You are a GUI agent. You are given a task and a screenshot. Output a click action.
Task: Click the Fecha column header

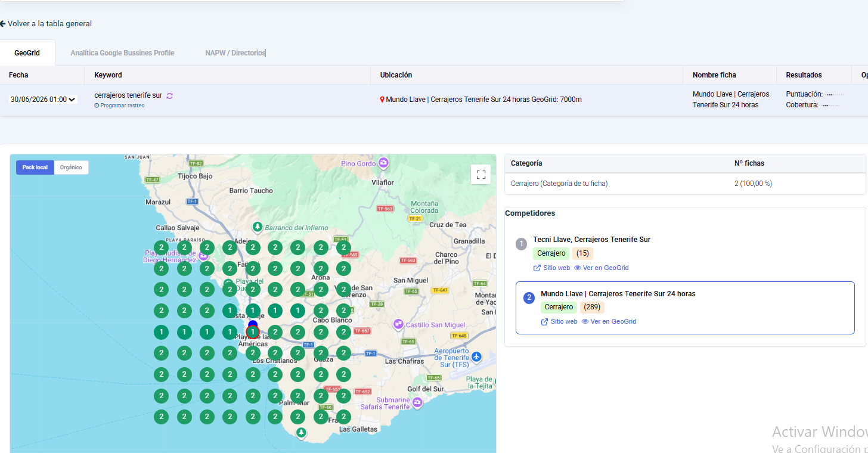[18, 75]
